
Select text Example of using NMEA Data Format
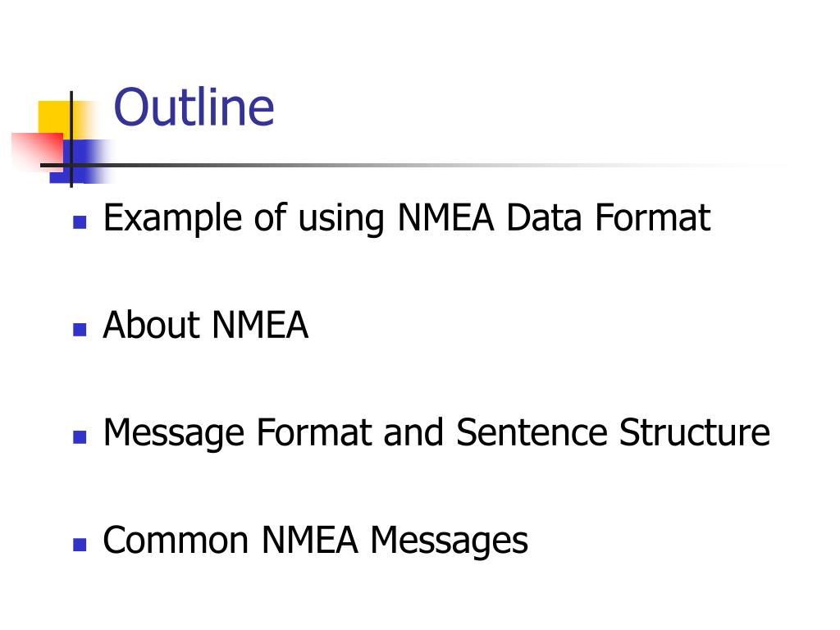point(407,218)
